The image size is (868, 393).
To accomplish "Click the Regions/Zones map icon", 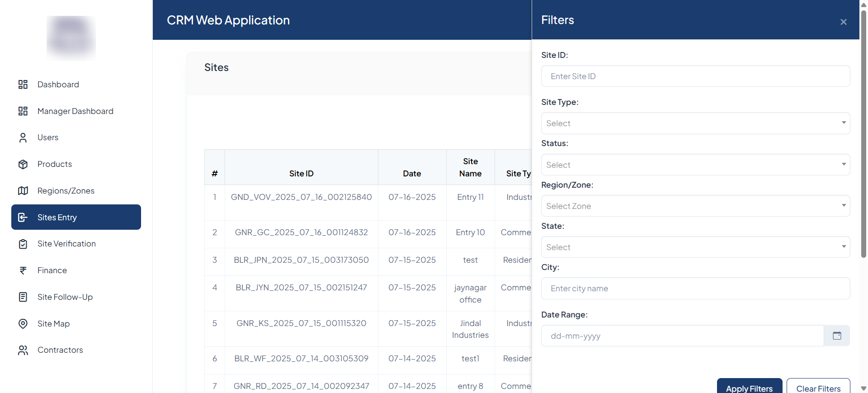I will pyautogui.click(x=23, y=191).
